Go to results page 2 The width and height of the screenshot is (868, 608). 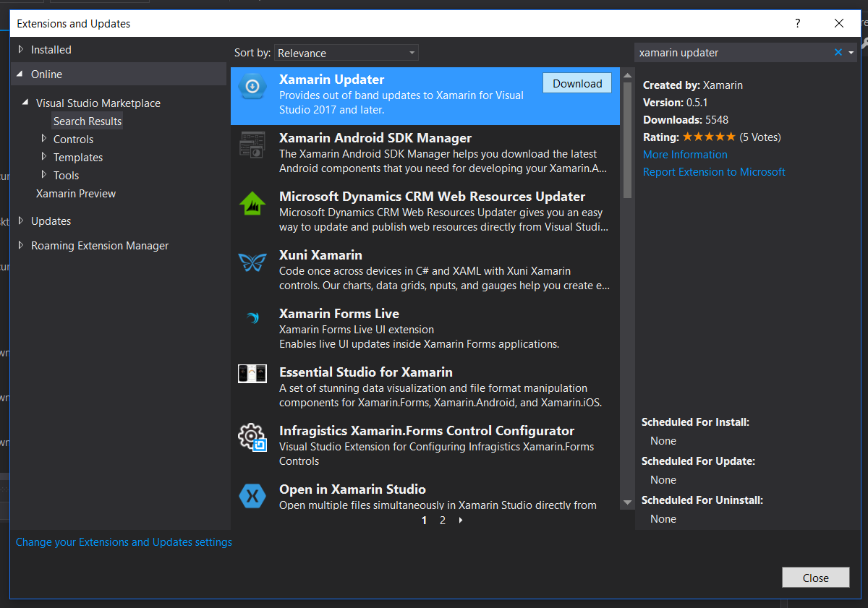point(443,520)
